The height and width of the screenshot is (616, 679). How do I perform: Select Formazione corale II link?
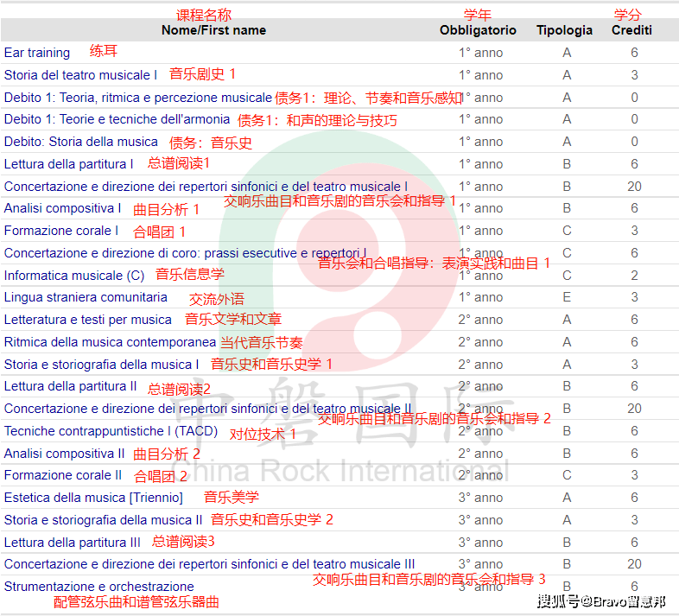(63, 475)
